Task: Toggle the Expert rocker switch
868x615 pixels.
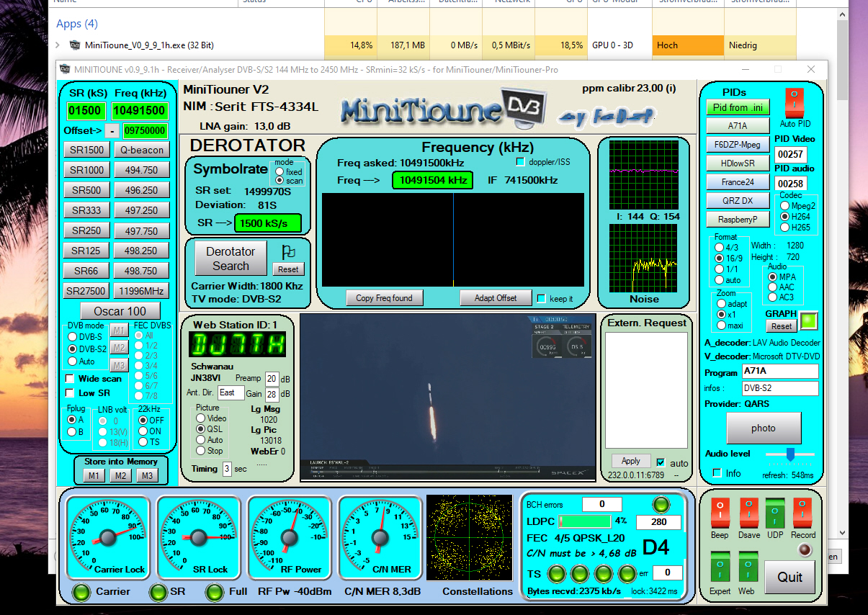Action: click(720, 568)
